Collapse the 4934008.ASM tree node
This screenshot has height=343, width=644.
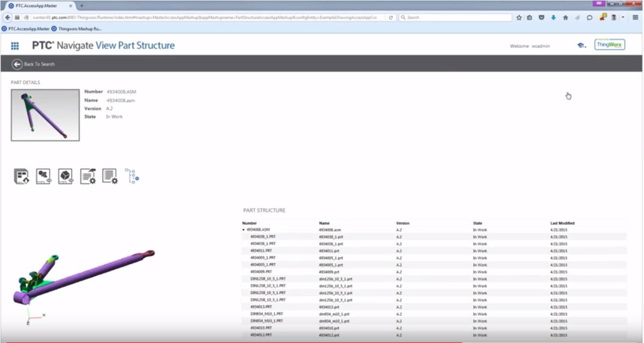tap(244, 230)
